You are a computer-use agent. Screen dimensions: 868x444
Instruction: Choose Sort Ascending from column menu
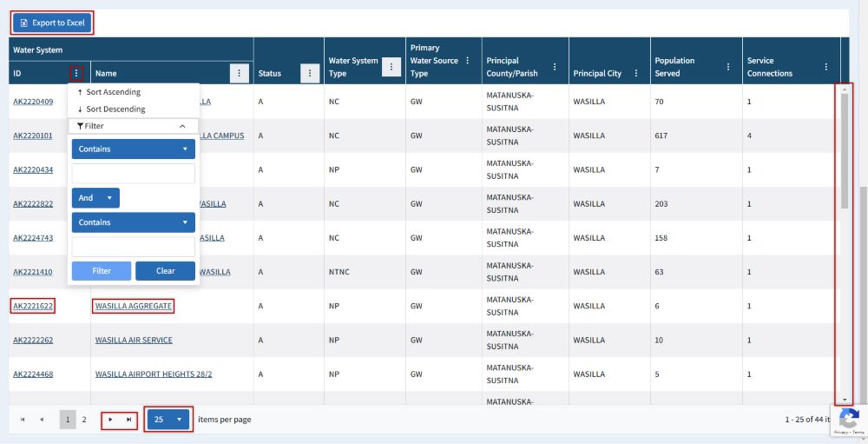click(x=113, y=92)
